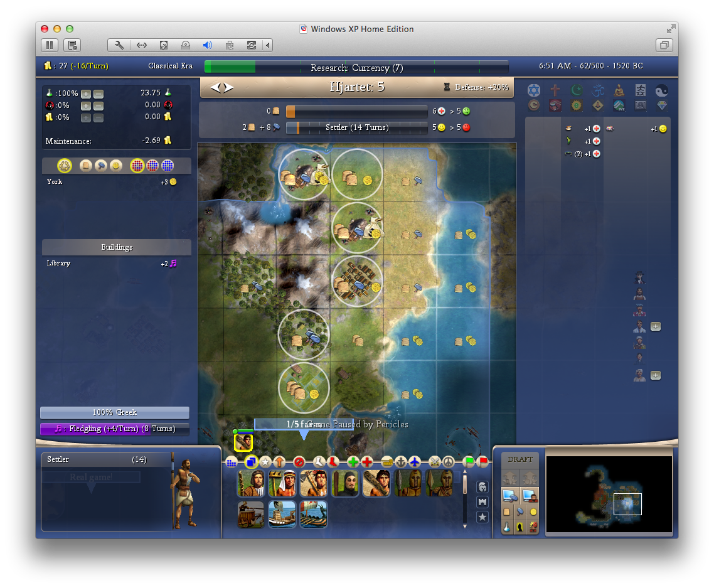Screen dimensions: 714x588
Task: Pause the virtual machine from toolbar
Action: (50, 45)
